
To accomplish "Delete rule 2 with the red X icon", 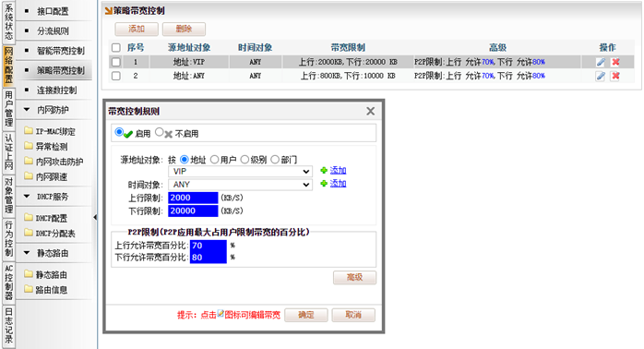I will 615,76.
